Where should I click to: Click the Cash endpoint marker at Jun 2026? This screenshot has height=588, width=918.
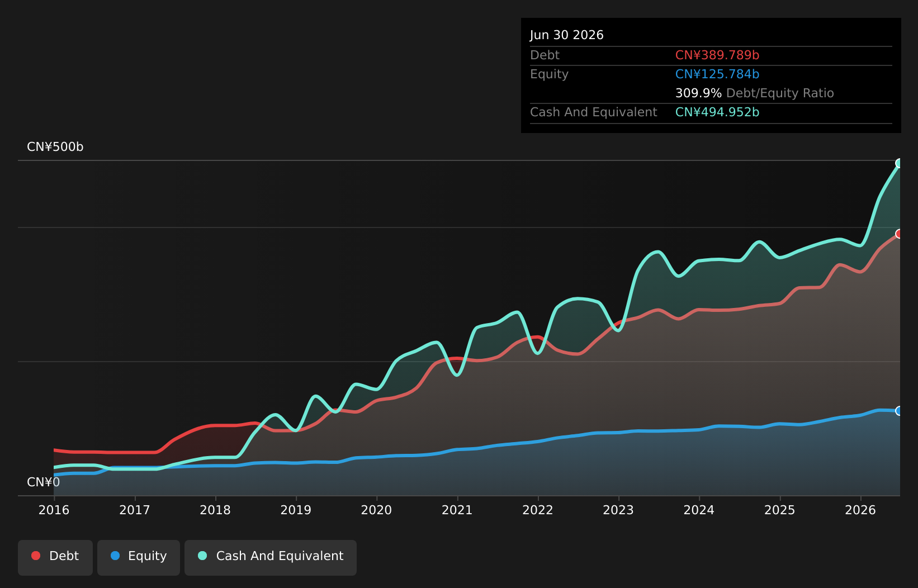(900, 163)
